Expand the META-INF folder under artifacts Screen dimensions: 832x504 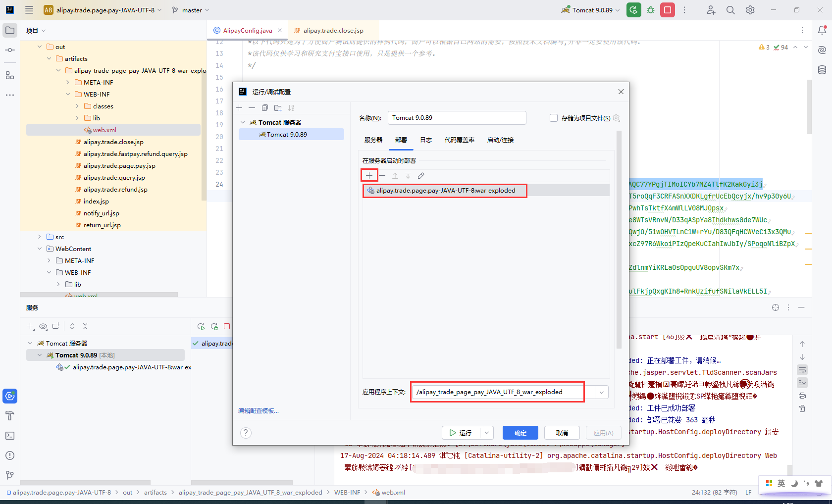(x=68, y=82)
